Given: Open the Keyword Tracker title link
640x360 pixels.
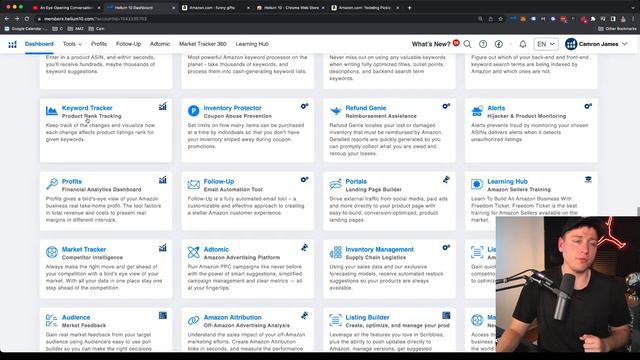Looking at the screenshot, I should pyautogui.click(x=87, y=108).
